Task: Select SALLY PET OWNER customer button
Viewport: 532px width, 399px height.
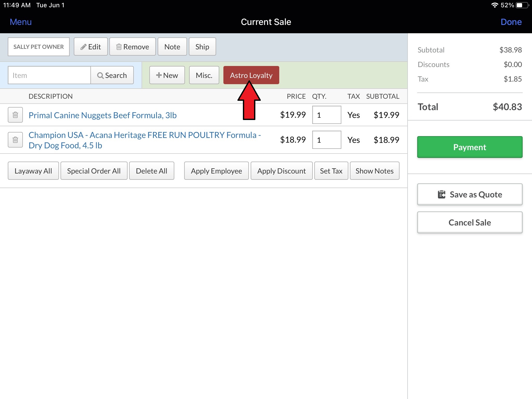Action: tap(39, 47)
